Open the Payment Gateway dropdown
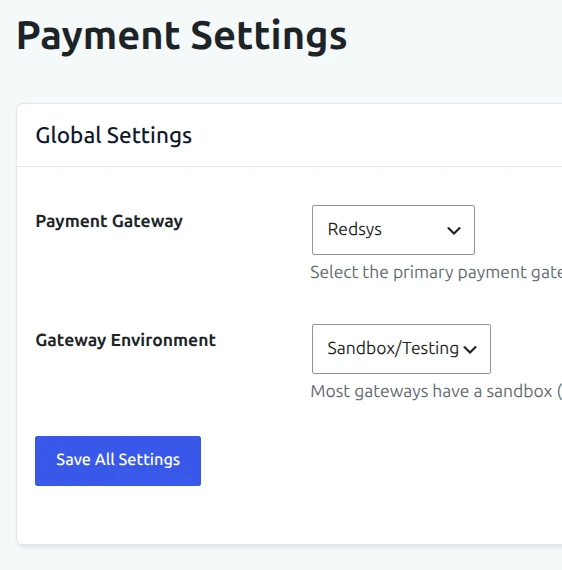Screen dimensions: 562x570 pyautogui.click(x=393, y=230)
